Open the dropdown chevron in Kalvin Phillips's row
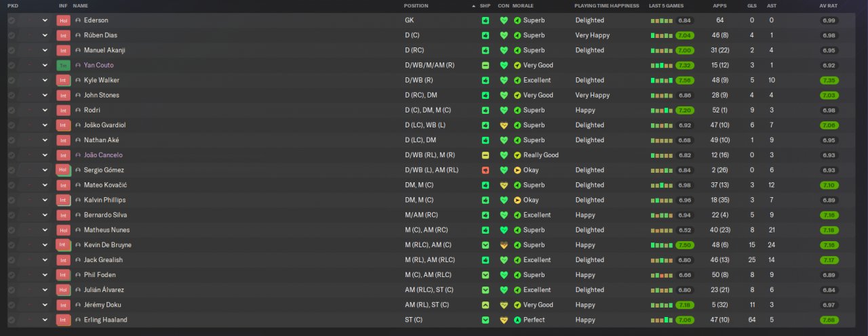Viewport: 868px width, 336px height. (x=45, y=200)
